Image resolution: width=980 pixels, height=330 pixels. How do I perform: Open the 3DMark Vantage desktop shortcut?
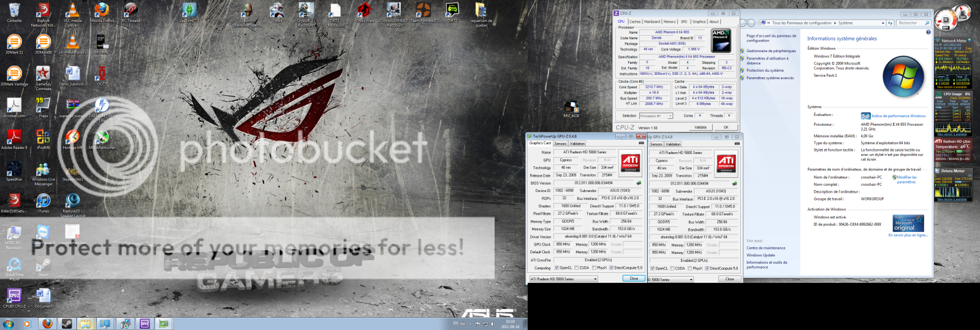[x=13, y=75]
